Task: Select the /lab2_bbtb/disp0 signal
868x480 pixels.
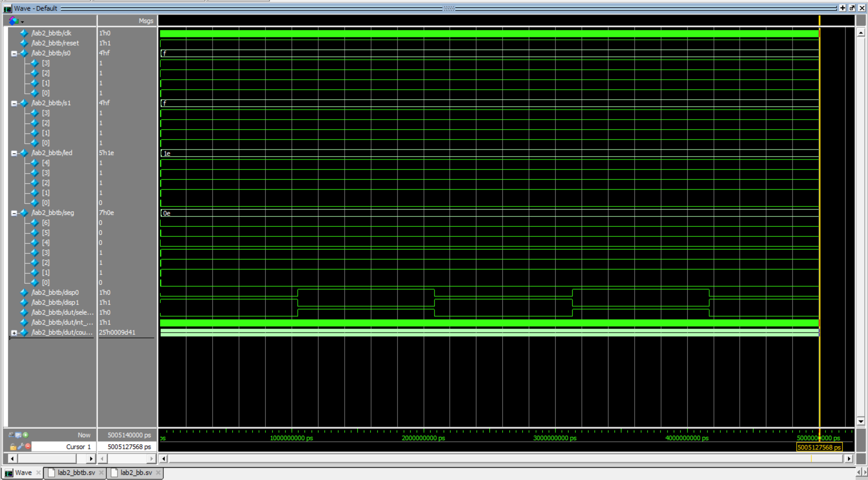Action: pos(55,293)
